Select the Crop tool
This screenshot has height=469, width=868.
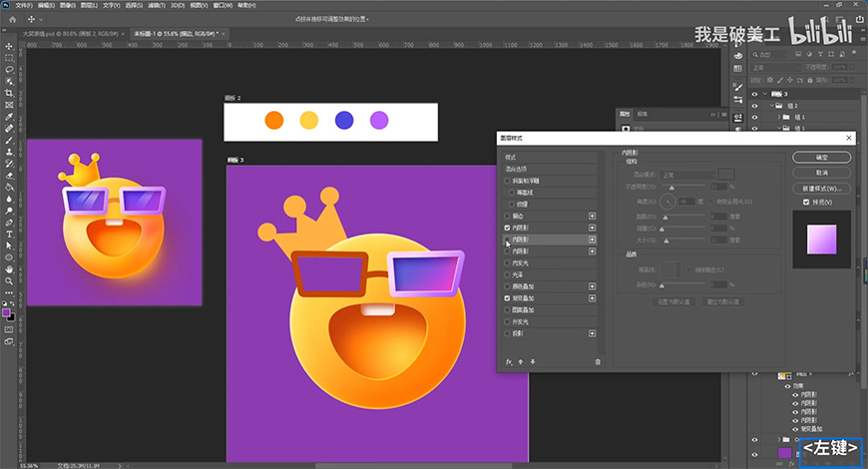(x=9, y=93)
